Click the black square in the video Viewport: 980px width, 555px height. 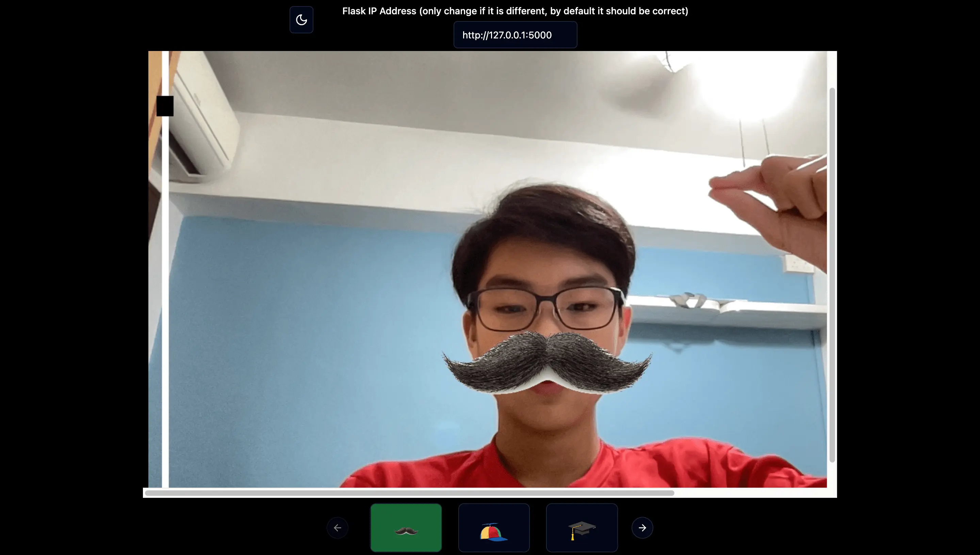pyautogui.click(x=165, y=106)
